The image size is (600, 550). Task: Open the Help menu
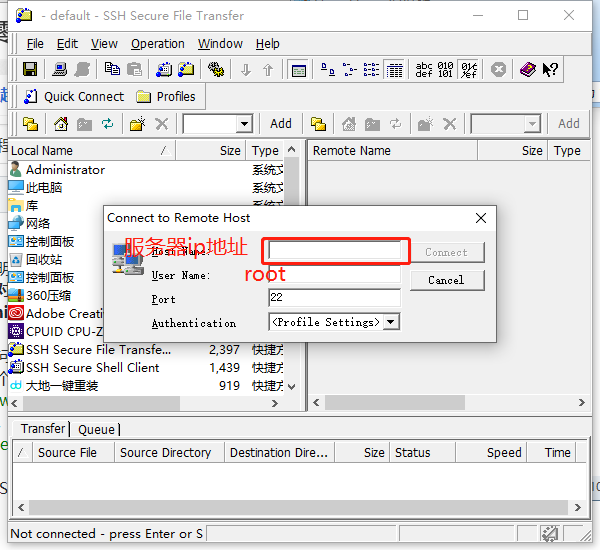click(x=267, y=44)
